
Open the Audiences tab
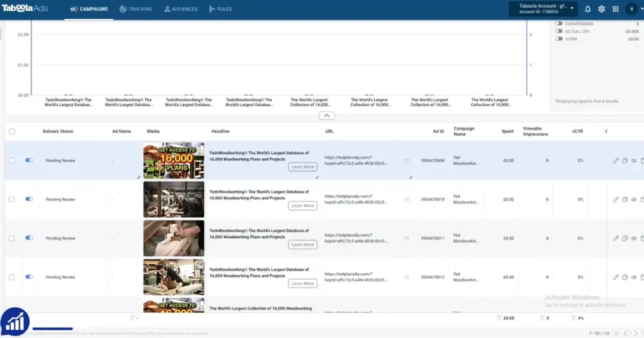(180, 9)
